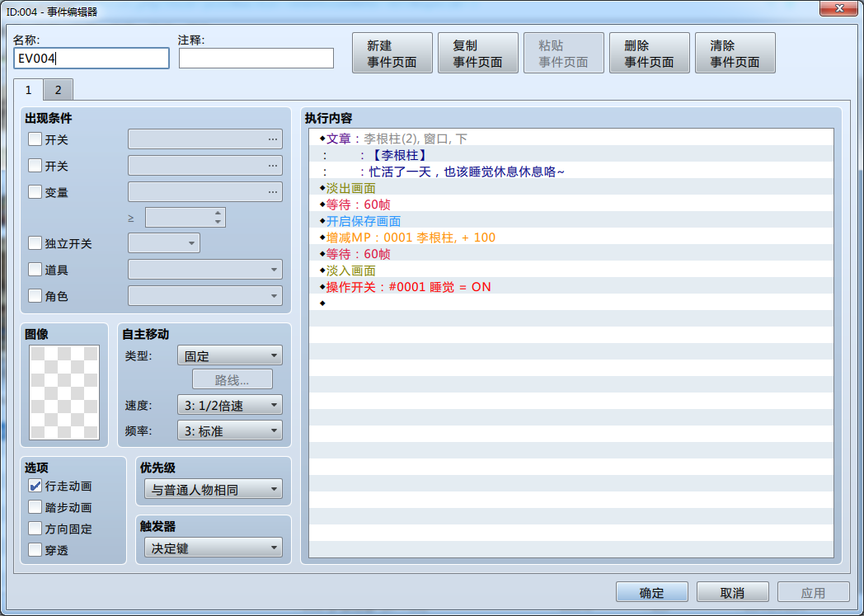864x616 pixels.
Task: Click the 路线... route button
Action: (232, 379)
